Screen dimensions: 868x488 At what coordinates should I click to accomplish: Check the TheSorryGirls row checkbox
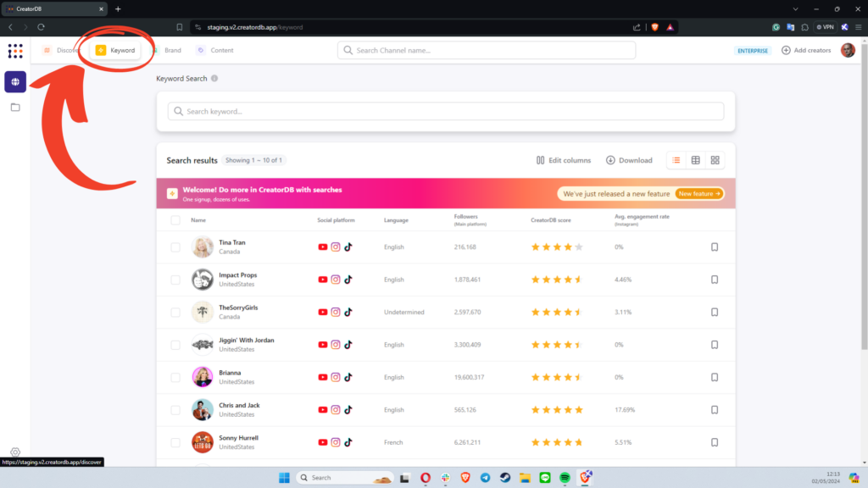coord(175,313)
